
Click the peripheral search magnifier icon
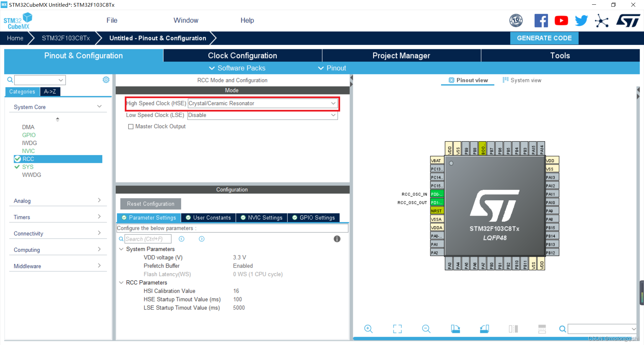[x=10, y=80]
